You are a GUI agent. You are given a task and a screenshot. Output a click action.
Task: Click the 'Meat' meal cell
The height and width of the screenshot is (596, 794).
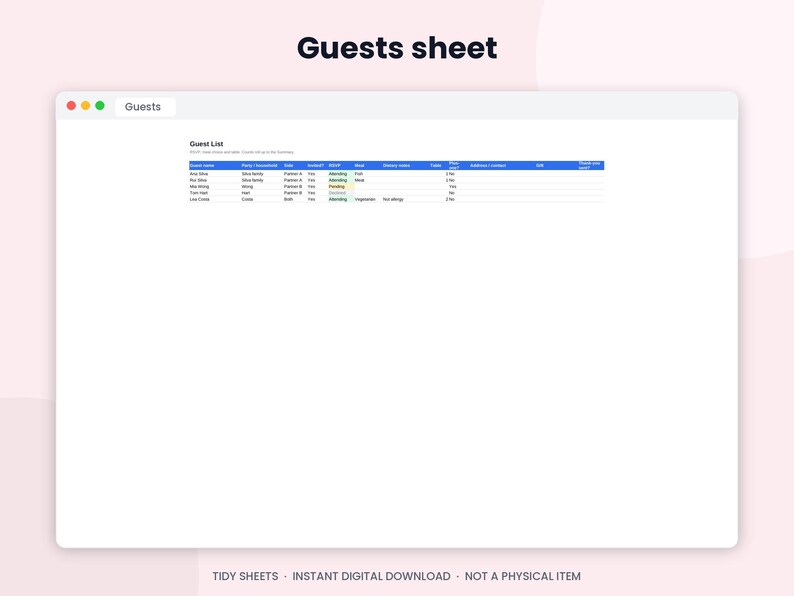pos(360,180)
